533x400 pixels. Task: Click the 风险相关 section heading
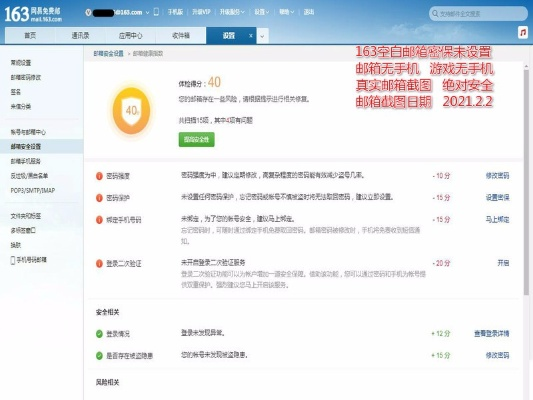point(107,382)
